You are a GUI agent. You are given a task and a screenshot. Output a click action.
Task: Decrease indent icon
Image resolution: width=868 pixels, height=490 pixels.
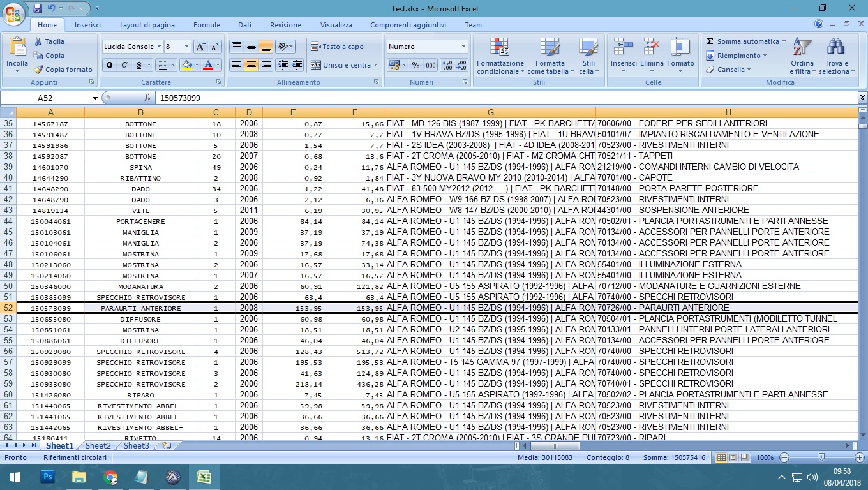click(x=283, y=65)
